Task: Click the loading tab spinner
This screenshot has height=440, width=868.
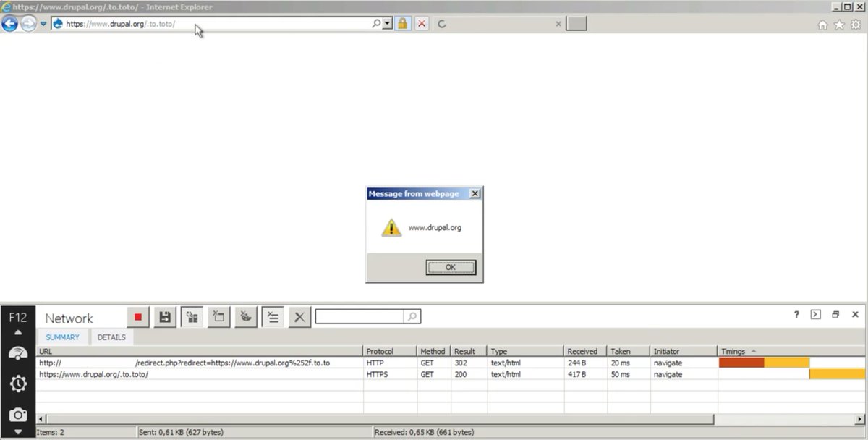Action: coord(442,24)
